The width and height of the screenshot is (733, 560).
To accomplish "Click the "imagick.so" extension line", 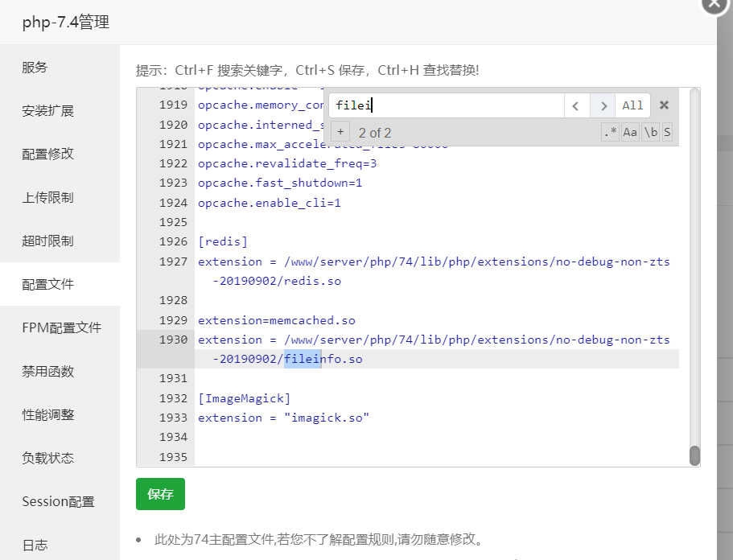I will tap(283, 418).
